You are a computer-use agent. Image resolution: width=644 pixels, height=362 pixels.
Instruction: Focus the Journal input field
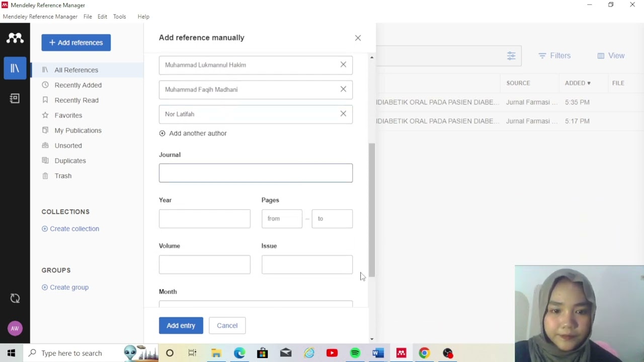(256, 173)
